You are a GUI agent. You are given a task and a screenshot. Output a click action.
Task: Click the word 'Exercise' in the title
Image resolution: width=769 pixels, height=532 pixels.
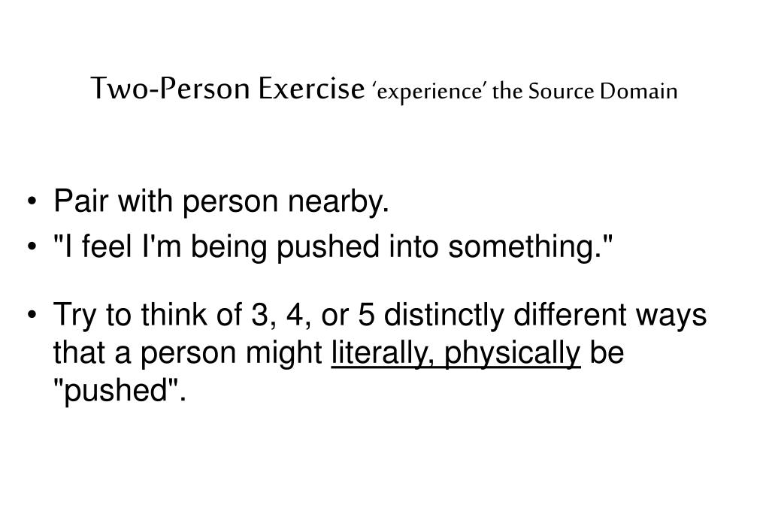[312, 88]
